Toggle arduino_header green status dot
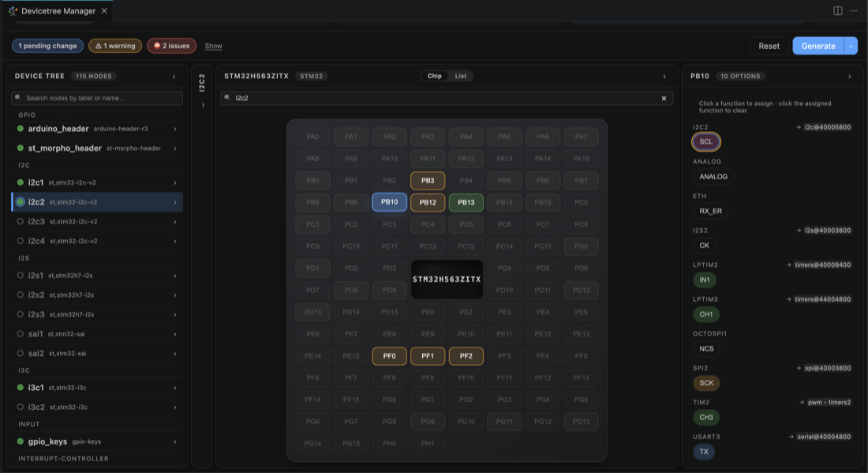Screen dimensions: 868x473 [x=21, y=129]
